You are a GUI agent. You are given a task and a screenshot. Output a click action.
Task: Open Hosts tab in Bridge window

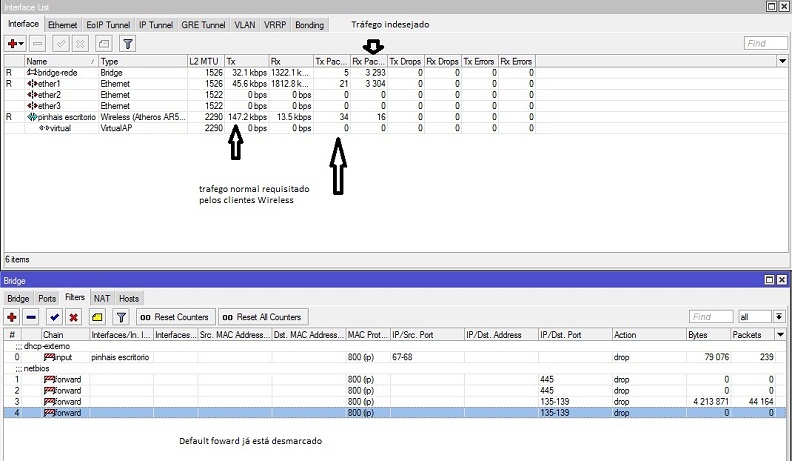129,298
